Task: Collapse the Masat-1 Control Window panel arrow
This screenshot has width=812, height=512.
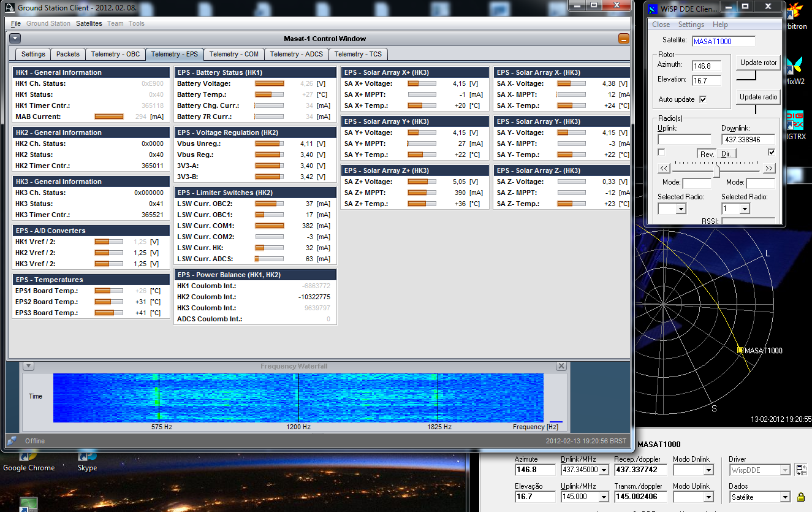Action: click(x=15, y=39)
